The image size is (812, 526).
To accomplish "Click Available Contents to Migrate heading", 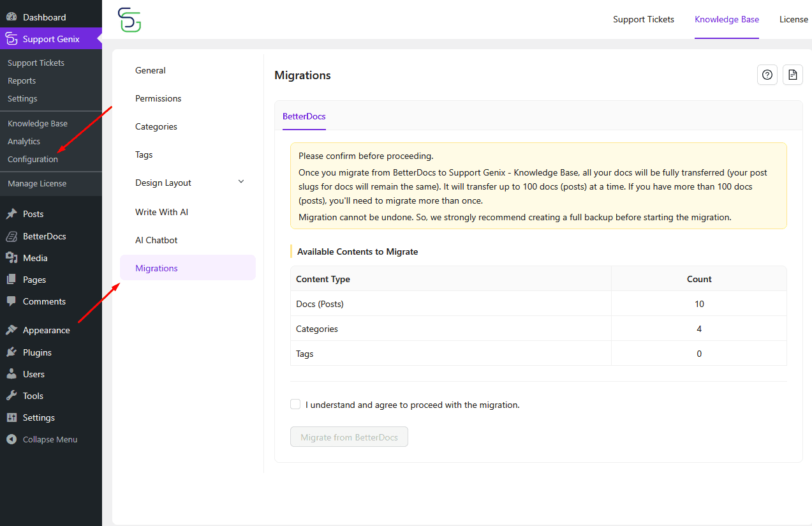I will coord(357,252).
